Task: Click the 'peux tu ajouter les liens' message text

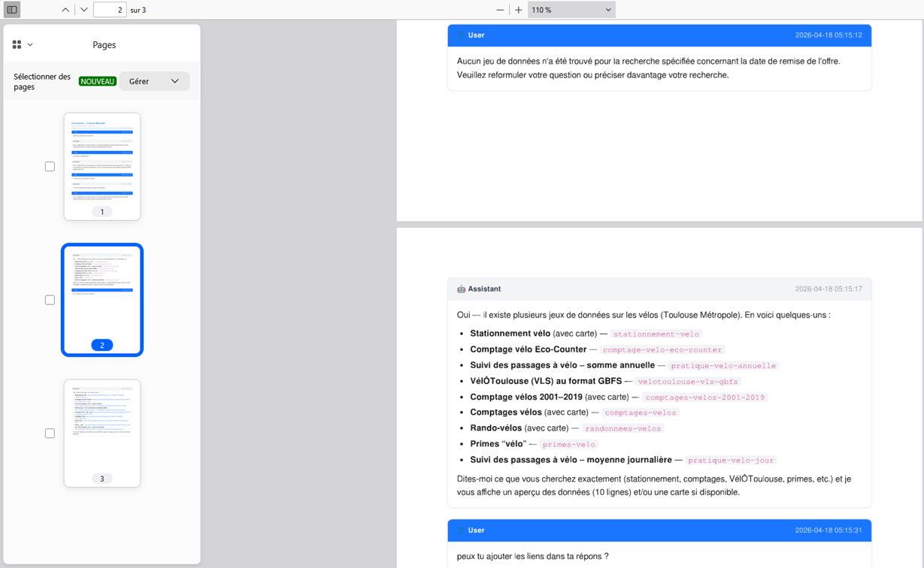Action: point(532,557)
